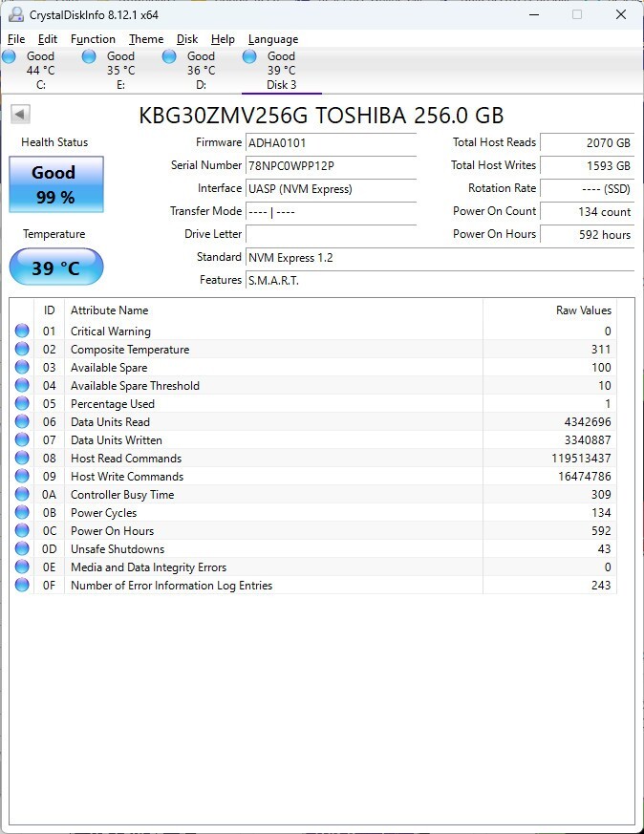Select raw value 16474786 of Host Write Commands

(x=585, y=476)
